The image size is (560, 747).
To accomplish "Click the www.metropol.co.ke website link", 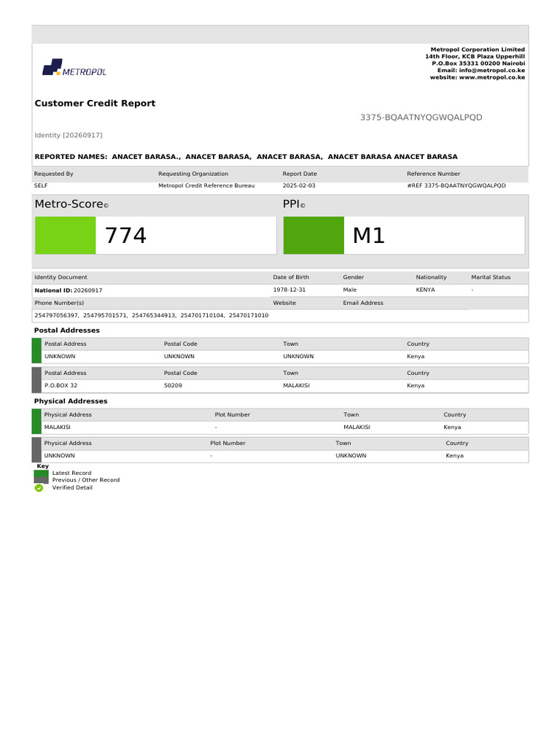I will [x=492, y=77].
